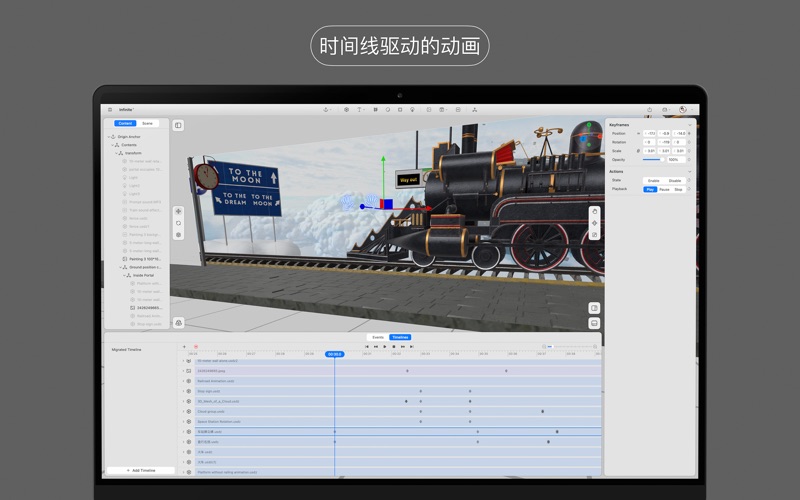Viewport: 800px width, 500px height.
Task: Collapse the Keyframes section
Action: point(689,124)
